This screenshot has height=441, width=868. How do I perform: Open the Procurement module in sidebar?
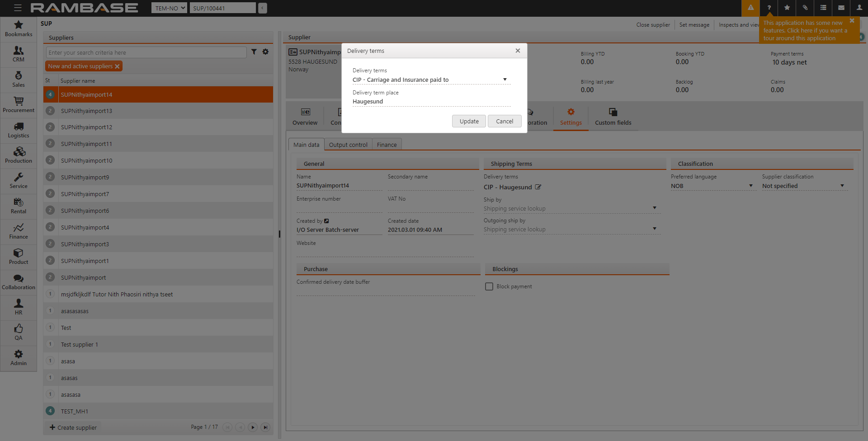(x=19, y=105)
